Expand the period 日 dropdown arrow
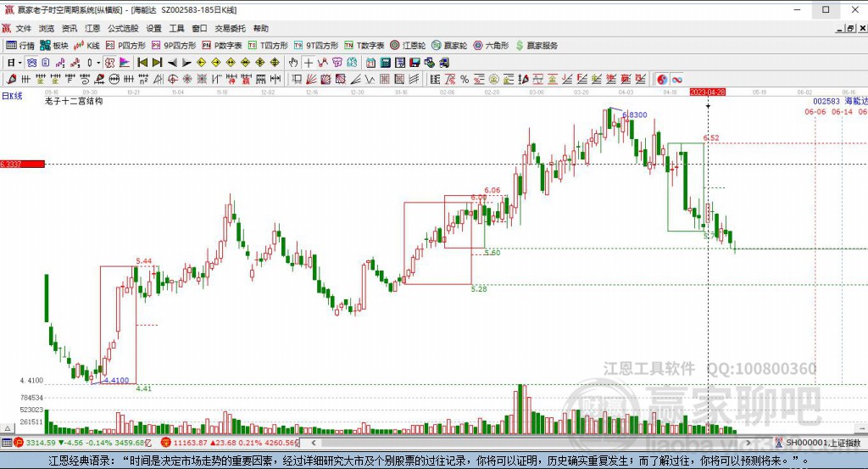 pos(19,63)
